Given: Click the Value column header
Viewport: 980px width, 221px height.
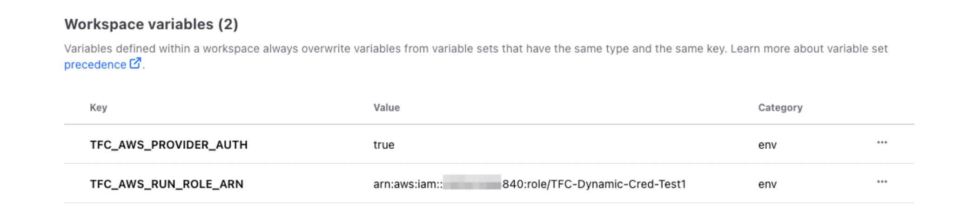Looking at the screenshot, I should click(x=386, y=108).
